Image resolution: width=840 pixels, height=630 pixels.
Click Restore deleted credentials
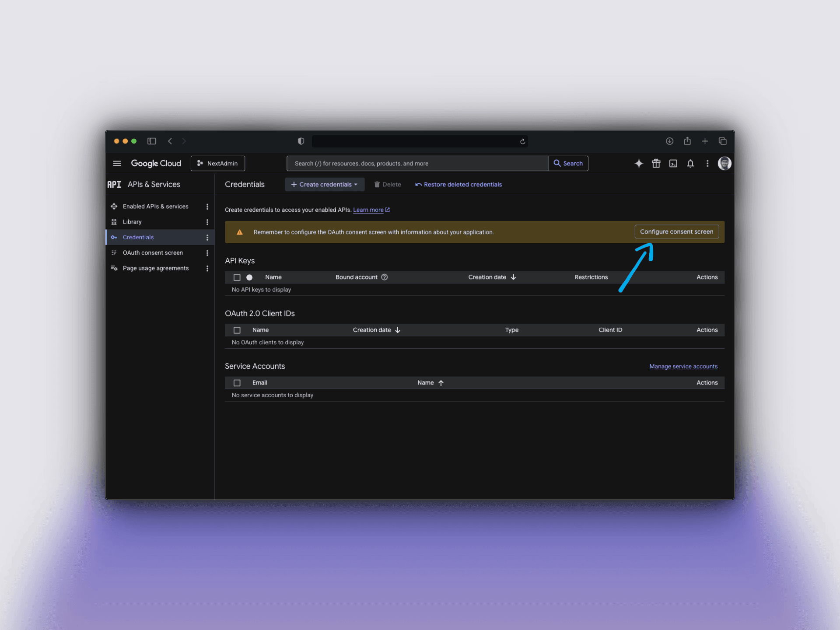(458, 184)
